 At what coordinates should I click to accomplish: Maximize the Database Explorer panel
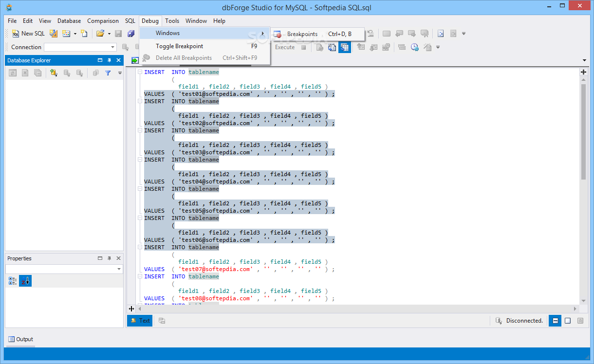tap(100, 60)
